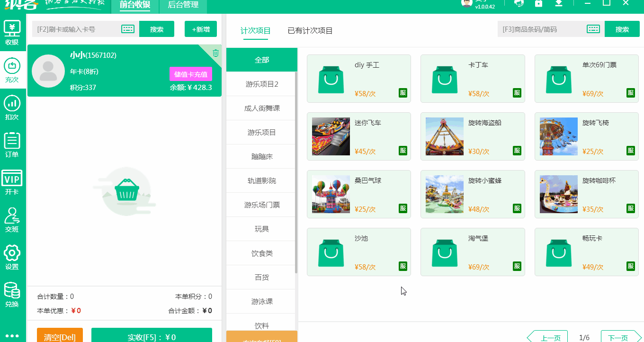Open the 订单 orders panel
The height and width of the screenshot is (342, 644).
(13, 142)
